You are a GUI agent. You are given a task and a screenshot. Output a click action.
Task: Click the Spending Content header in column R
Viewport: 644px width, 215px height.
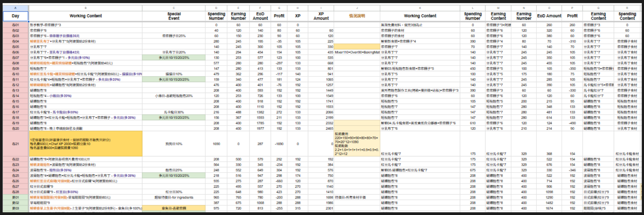click(x=627, y=16)
